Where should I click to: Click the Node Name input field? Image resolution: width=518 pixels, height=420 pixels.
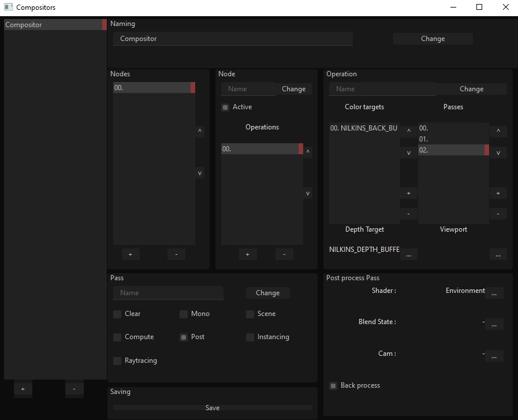point(248,89)
